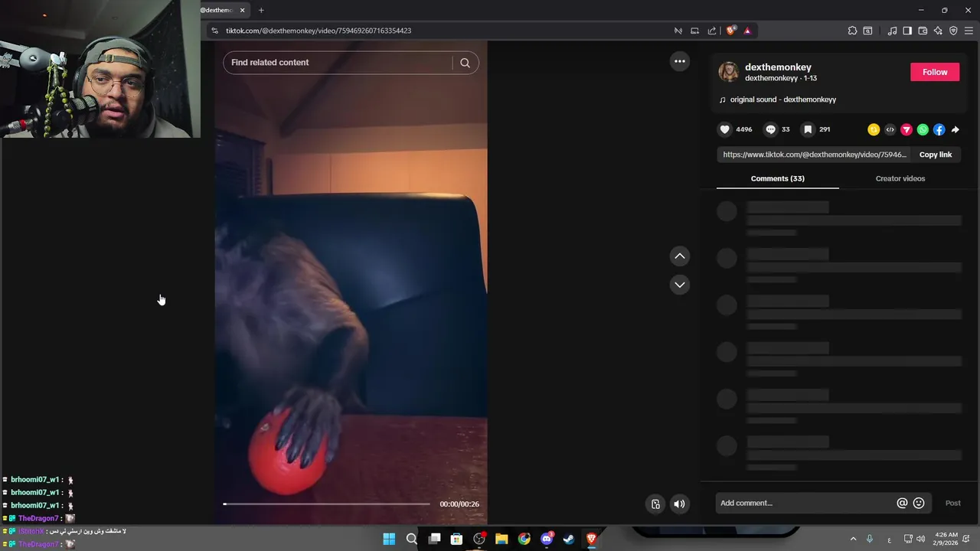
Task: Send to friends via the red paper-plane icon
Action: (906, 130)
